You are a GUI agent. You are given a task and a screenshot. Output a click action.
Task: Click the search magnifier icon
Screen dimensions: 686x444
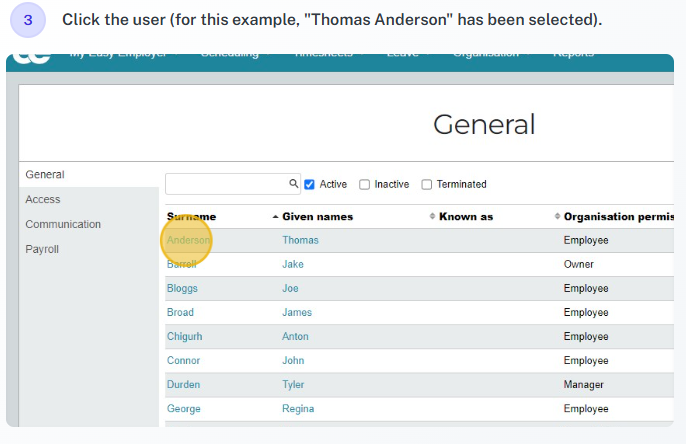tap(294, 183)
